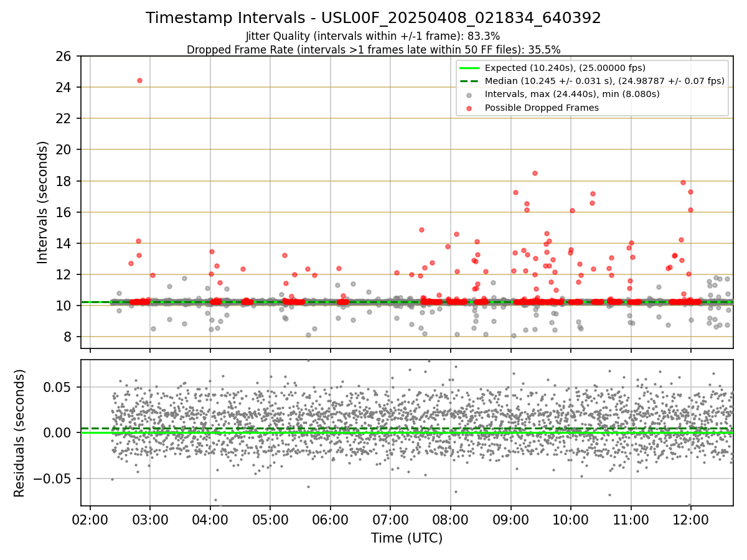
Task: Click the 'Residuals (seconds)' y-axis label
Action: pyautogui.click(x=19, y=433)
